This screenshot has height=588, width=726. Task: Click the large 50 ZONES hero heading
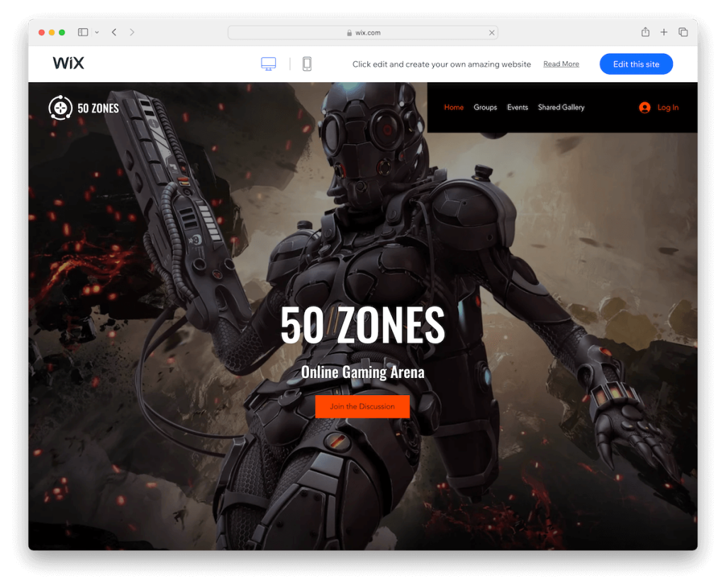coord(362,325)
